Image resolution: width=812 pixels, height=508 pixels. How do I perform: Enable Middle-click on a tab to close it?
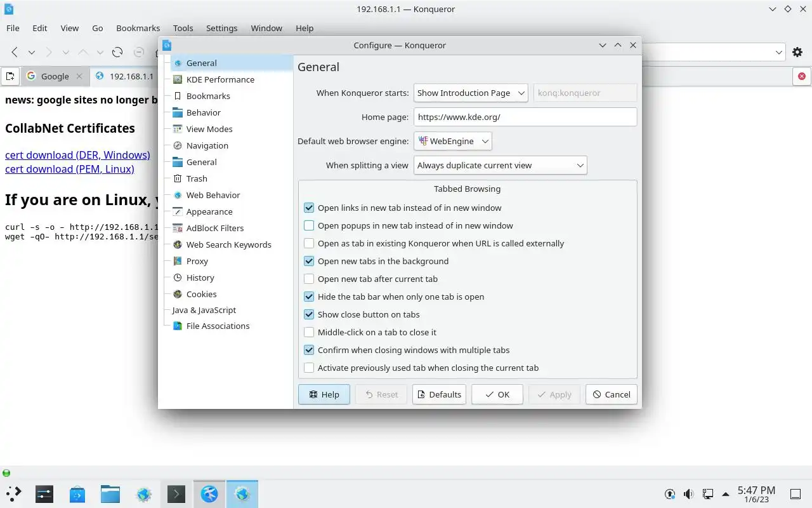pos(309,332)
